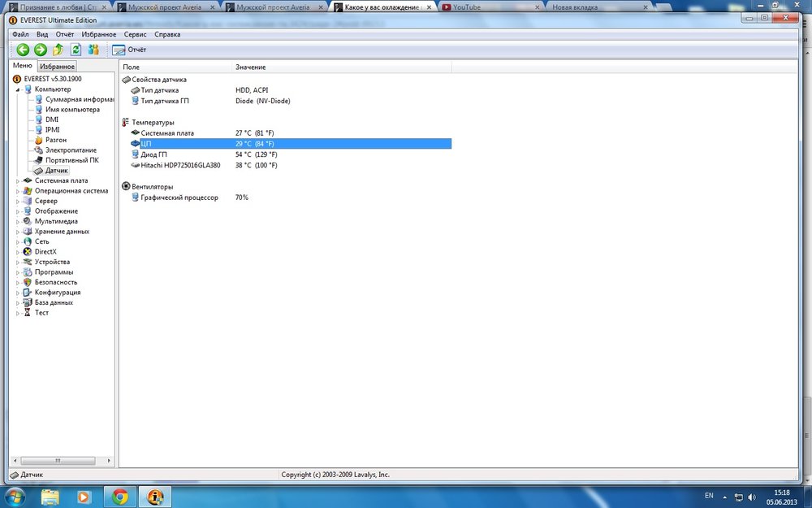Click the Users/community toolbar icon
Viewport: 812px width, 508px height.
click(93, 50)
